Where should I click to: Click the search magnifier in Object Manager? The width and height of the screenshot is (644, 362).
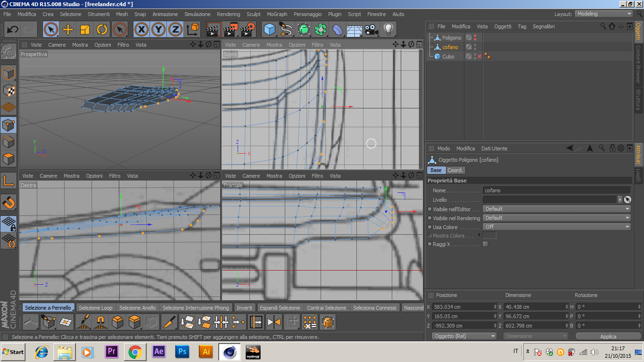click(x=603, y=26)
